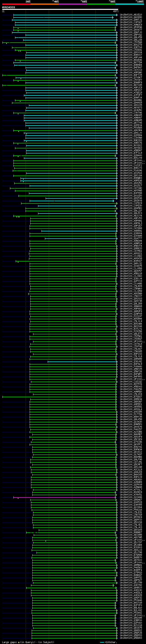Click the white query sequence bar
The height and width of the screenshot is (644, 146).
(x=60, y=10)
